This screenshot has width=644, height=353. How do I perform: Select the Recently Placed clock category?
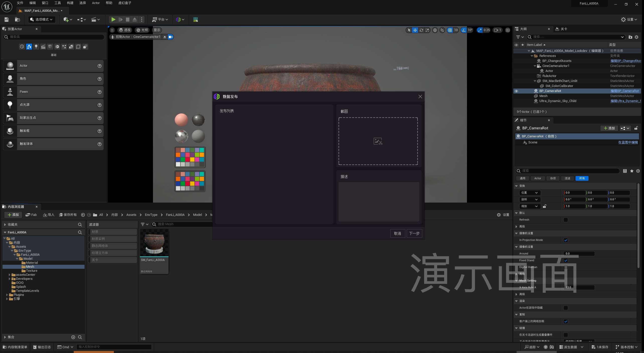click(22, 47)
